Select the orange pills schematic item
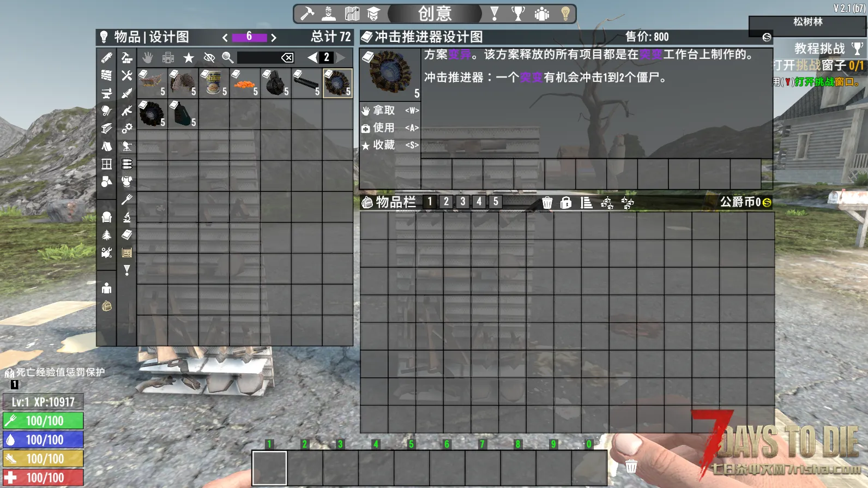The image size is (868, 488). tap(245, 83)
